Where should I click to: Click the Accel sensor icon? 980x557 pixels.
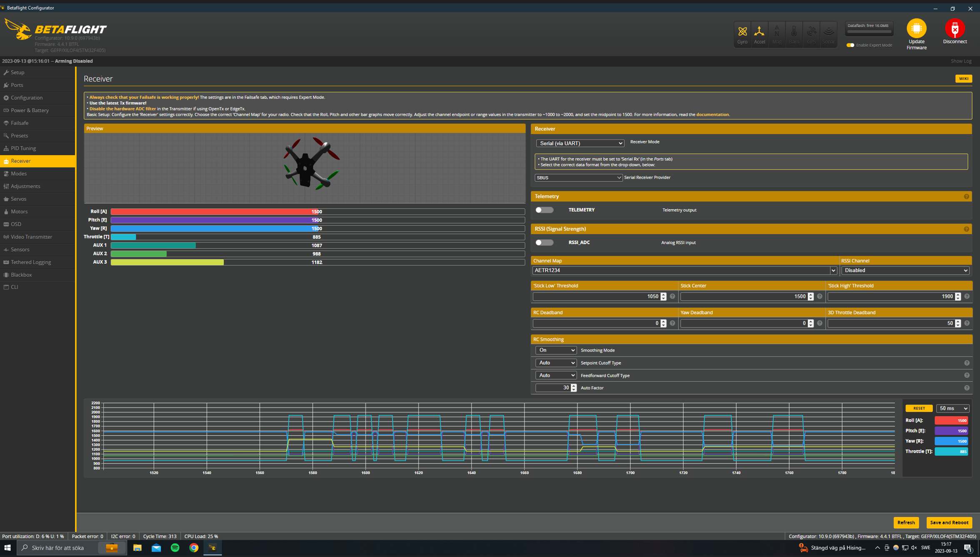click(759, 32)
